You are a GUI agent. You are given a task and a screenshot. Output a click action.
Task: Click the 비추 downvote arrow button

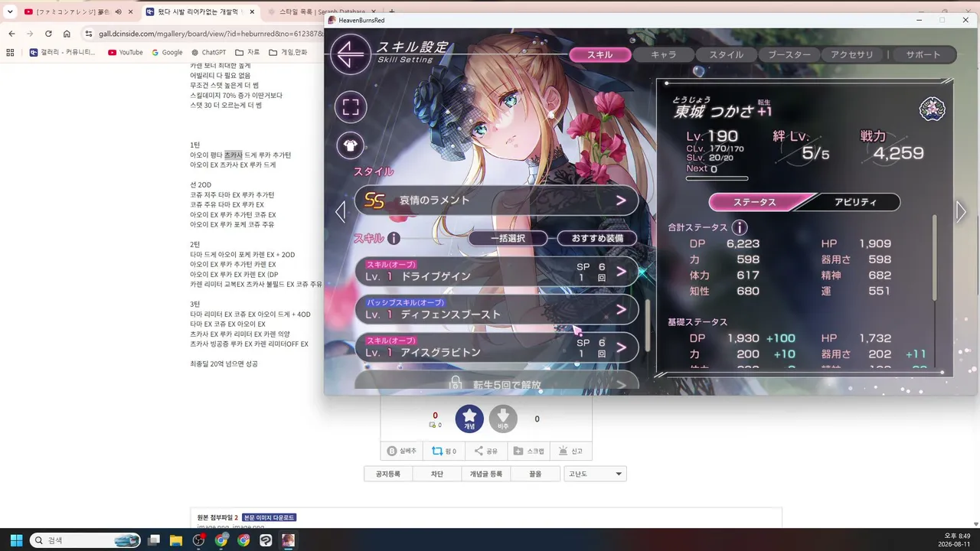coord(503,419)
